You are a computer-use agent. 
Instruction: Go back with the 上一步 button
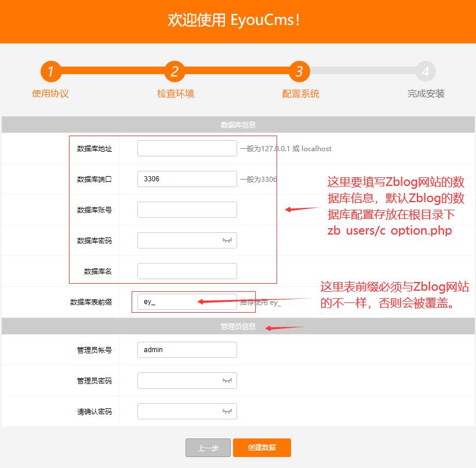208,448
